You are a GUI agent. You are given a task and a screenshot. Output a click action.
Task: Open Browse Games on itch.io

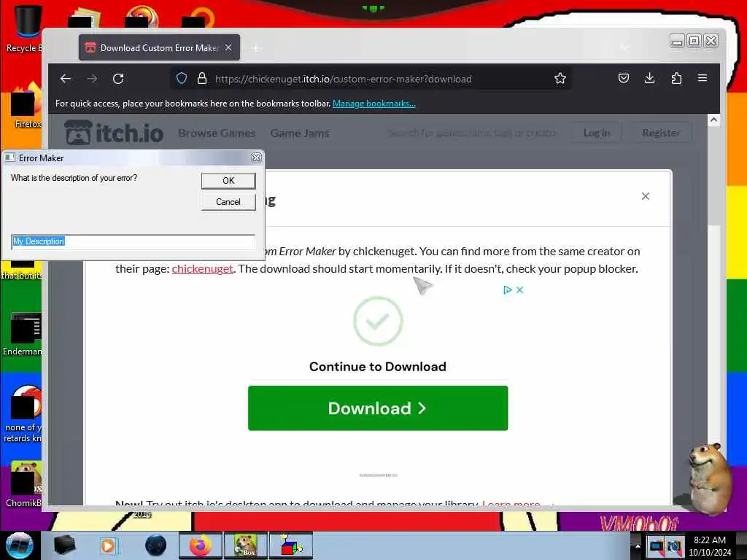pos(217,133)
